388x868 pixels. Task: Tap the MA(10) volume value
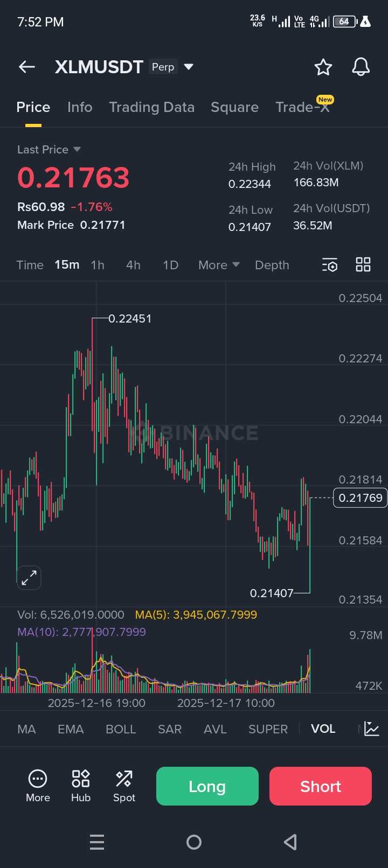tap(81, 632)
